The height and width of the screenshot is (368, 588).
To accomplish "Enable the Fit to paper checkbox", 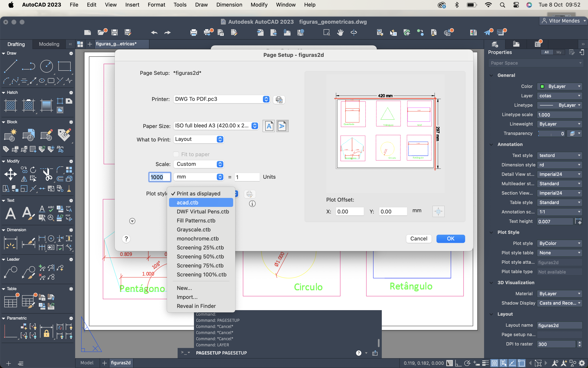I will click(x=176, y=154).
